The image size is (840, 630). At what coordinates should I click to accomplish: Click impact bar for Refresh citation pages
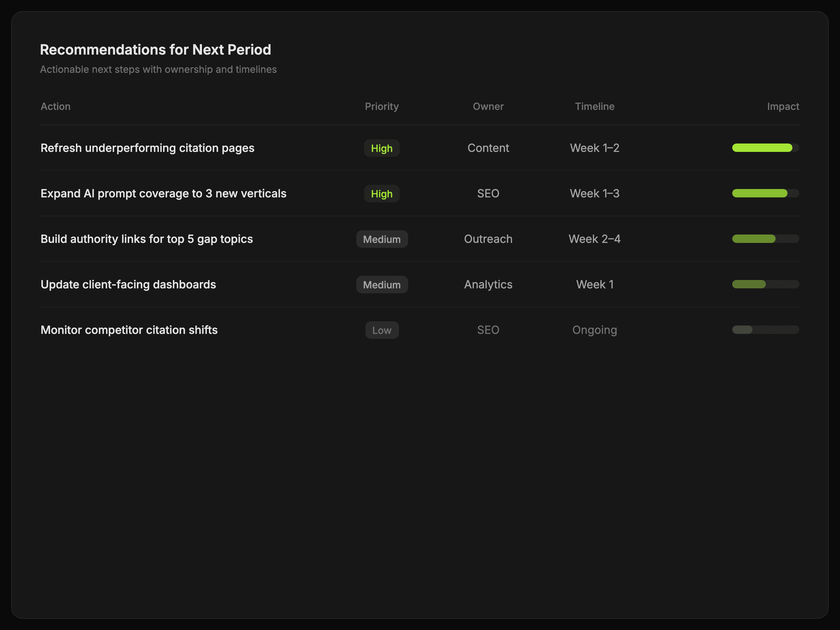pyautogui.click(x=765, y=148)
